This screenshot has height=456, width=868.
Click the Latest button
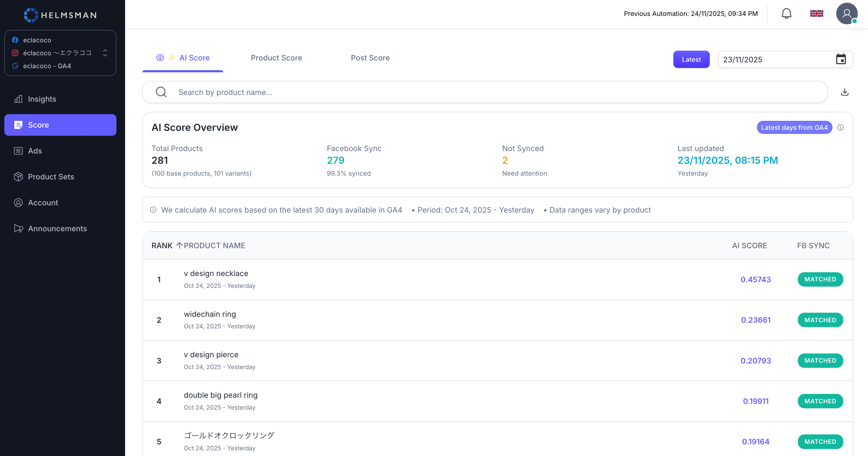691,59
